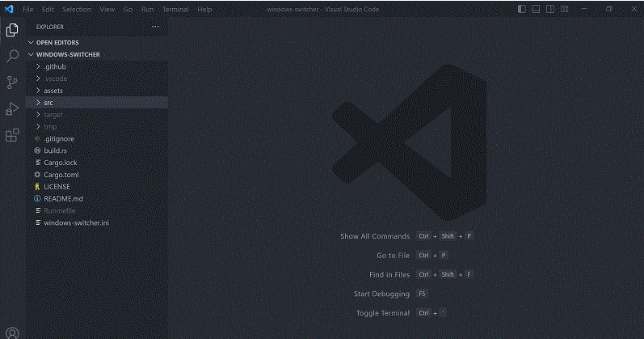Open the Source Control view icon
The width and height of the screenshot is (644, 339).
click(12, 83)
